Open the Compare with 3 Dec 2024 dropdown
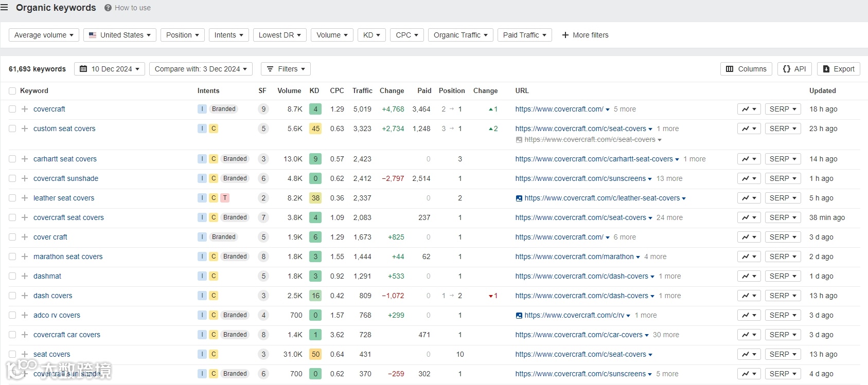868x385 pixels. [x=201, y=69]
